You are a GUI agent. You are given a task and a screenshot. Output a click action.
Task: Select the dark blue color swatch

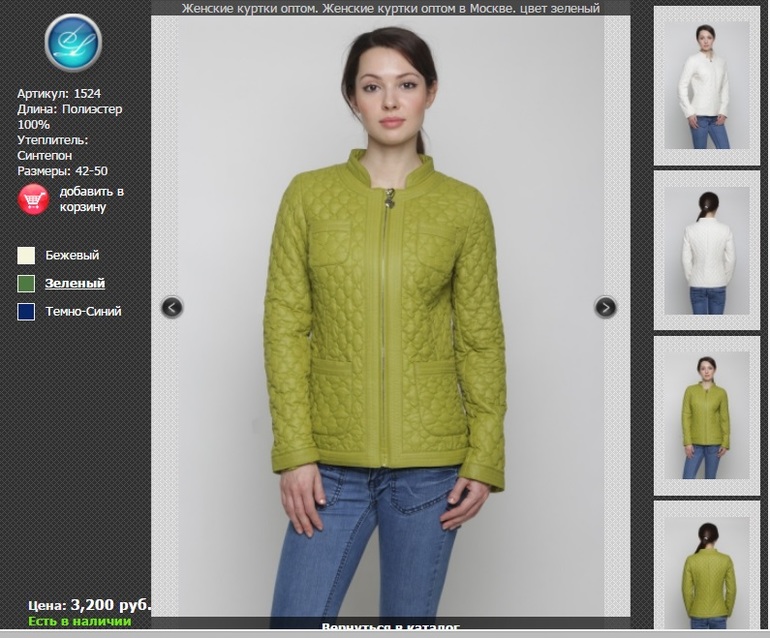pos(26,312)
